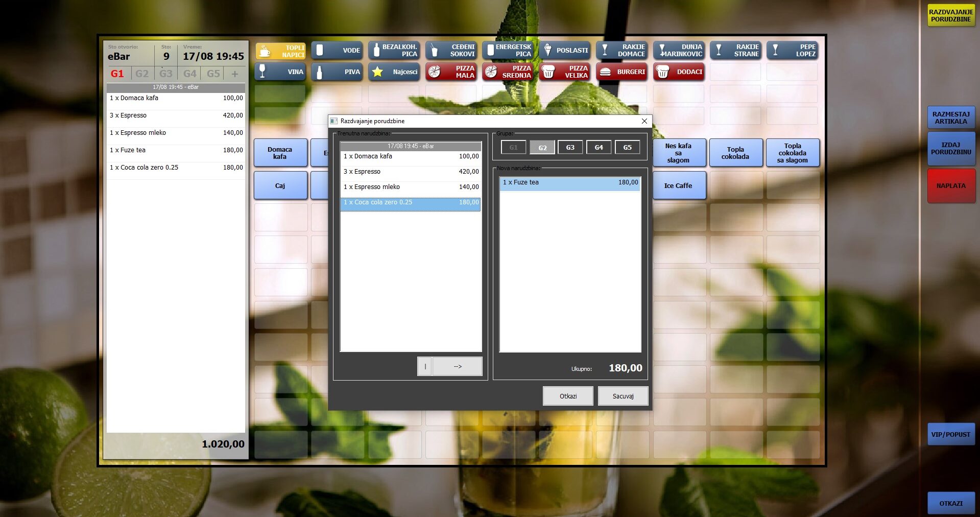The width and height of the screenshot is (980, 517).
Task: Choose group G3 in split dialog
Action: [570, 148]
